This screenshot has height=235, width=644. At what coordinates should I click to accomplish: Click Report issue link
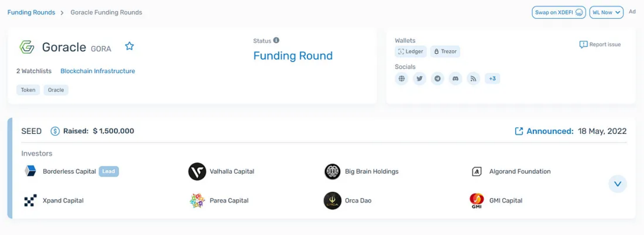tap(600, 44)
